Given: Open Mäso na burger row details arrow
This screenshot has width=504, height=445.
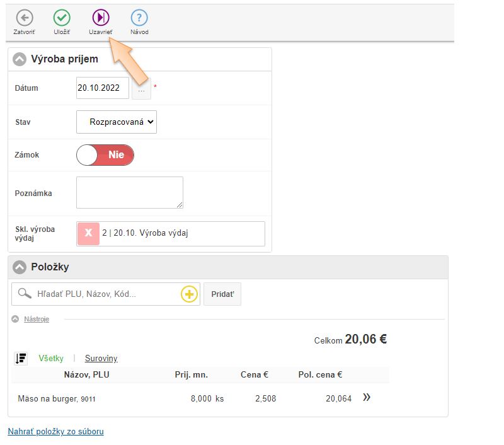Looking at the screenshot, I should (367, 398).
